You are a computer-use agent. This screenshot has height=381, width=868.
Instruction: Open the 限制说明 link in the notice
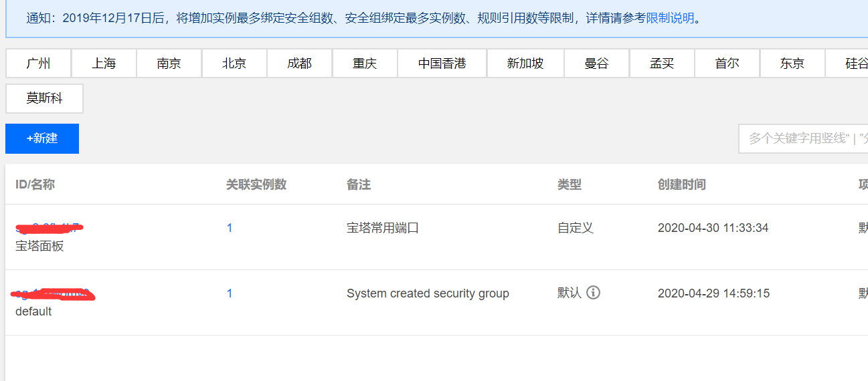670,18
